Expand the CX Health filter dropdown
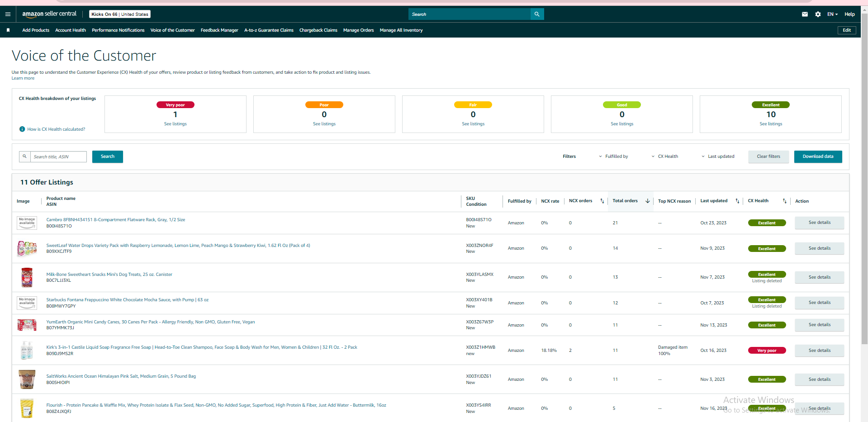868x422 pixels. (x=665, y=156)
